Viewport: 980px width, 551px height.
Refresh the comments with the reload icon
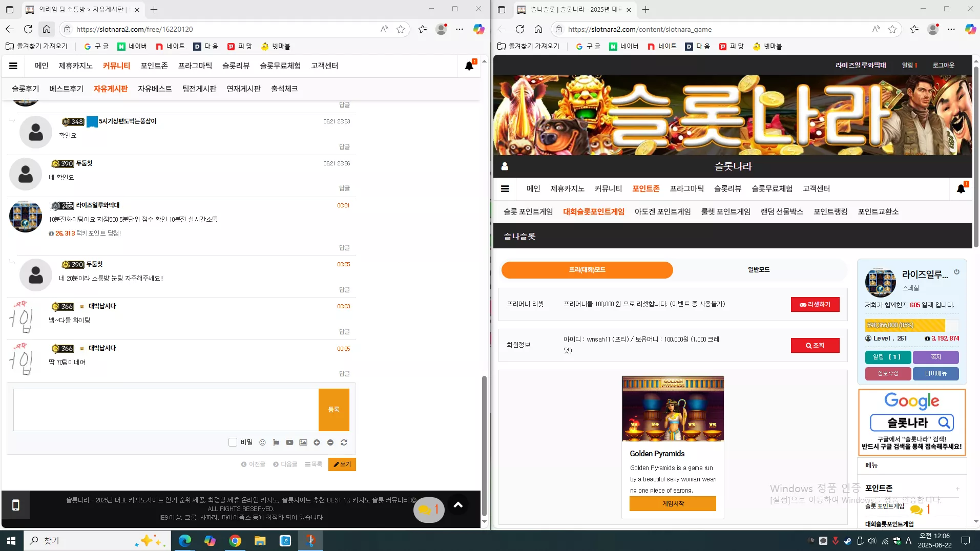click(x=344, y=442)
